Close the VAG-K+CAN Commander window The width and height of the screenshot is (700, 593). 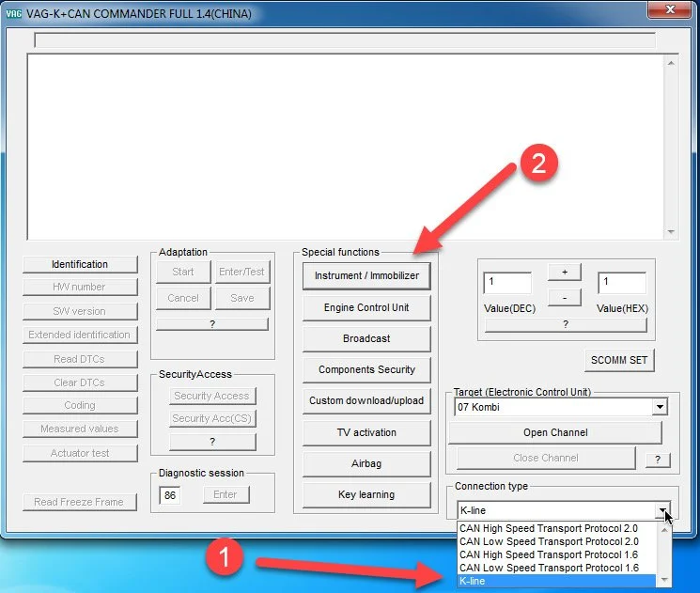click(670, 9)
